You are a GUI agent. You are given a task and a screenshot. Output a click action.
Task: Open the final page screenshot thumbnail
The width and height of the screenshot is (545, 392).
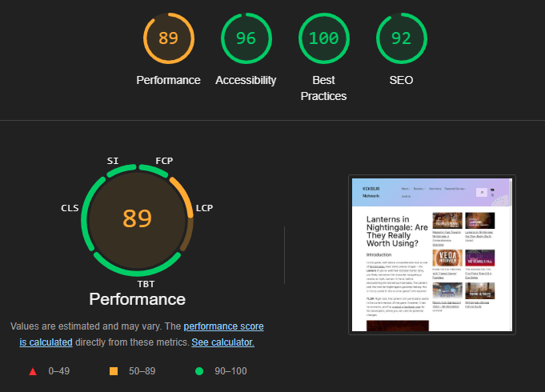(x=432, y=254)
